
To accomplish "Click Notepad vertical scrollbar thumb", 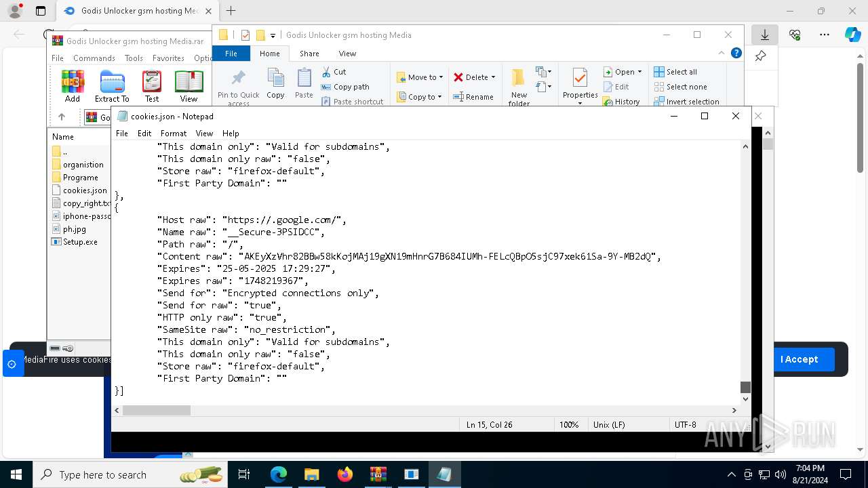I will coord(745,387).
